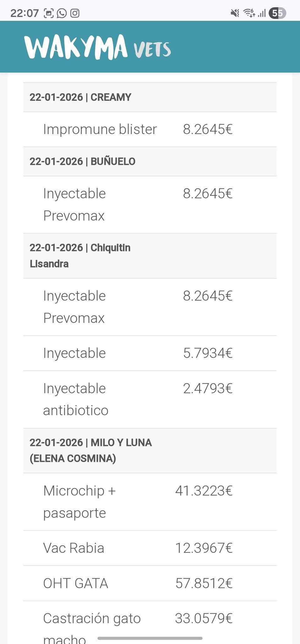The width and height of the screenshot is (300, 644).
Task: Tap the Wi-Fi status icon
Action: coord(249,13)
